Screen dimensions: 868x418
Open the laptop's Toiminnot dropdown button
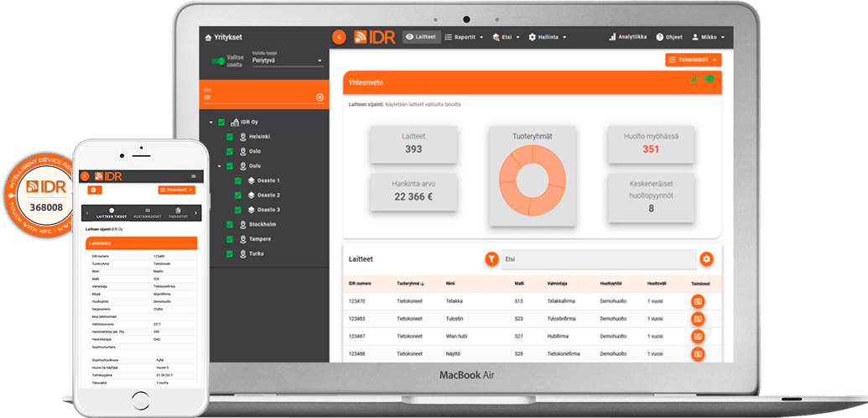pyautogui.click(x=693, y=60)
